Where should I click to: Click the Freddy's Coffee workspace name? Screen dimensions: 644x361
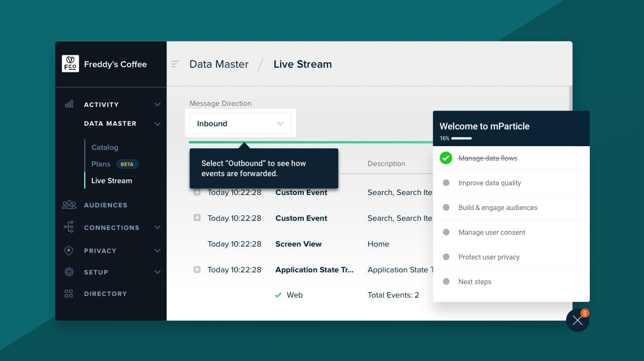click(115, 64)
